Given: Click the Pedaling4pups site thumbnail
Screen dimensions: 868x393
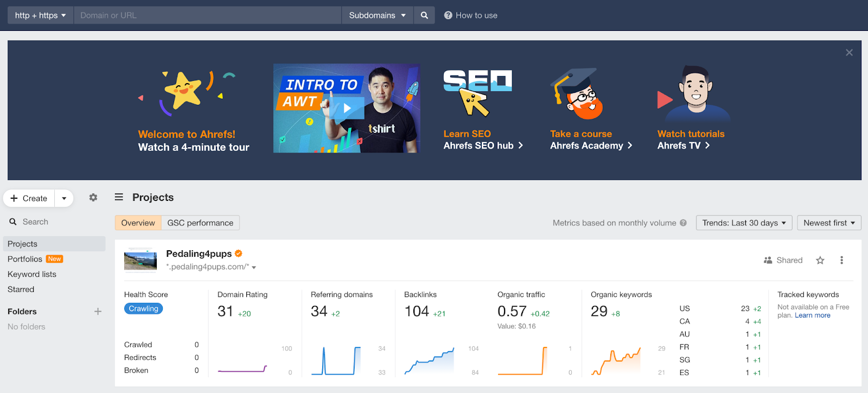Looking at the screenshot, I should [x=141, y=261].
